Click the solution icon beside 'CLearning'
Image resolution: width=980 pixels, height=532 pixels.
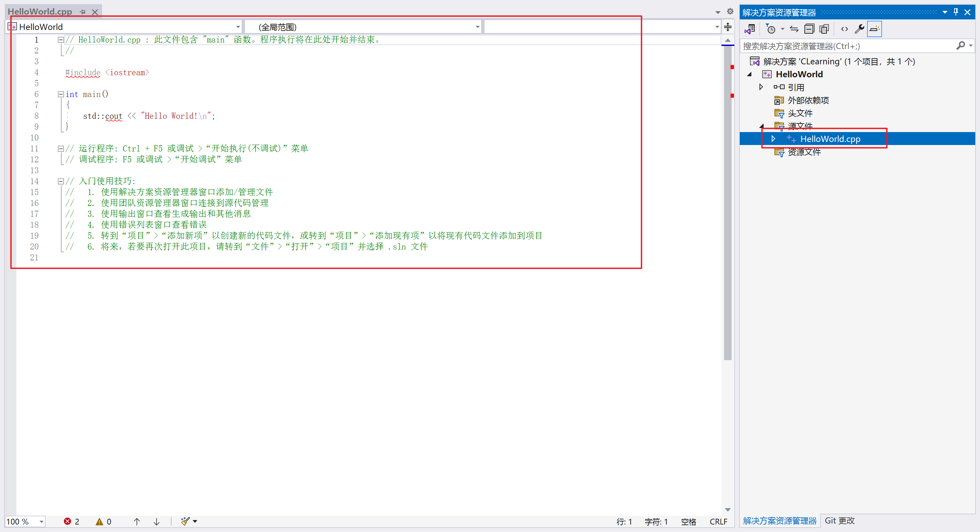coord(754,61)
